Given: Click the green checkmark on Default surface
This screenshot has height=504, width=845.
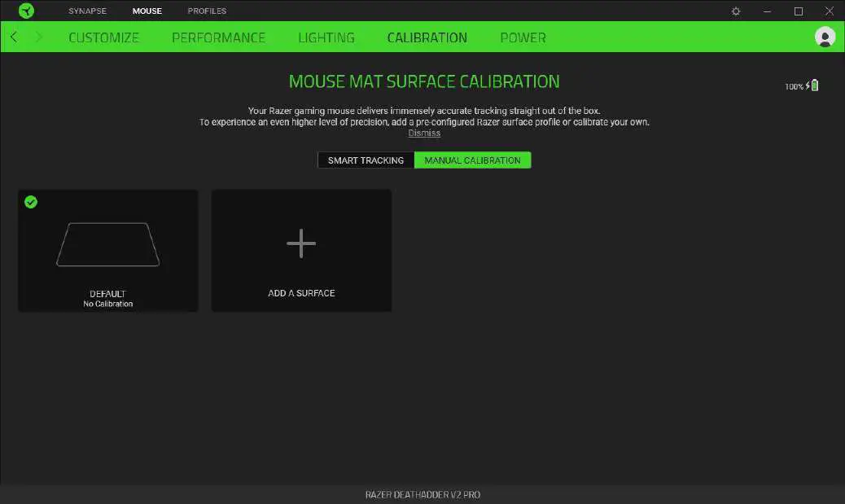Looking at the screenshot, I should coord(31,202).
